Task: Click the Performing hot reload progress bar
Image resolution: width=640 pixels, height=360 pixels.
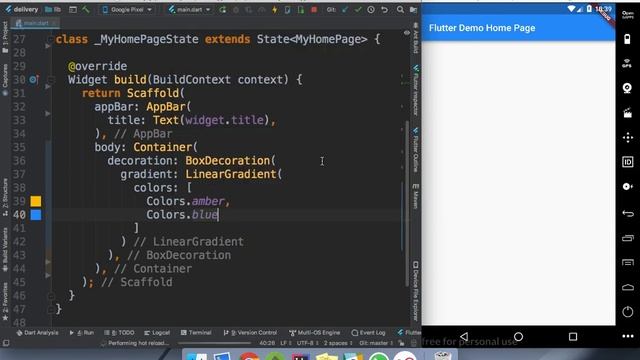Action: coord(214,343)
